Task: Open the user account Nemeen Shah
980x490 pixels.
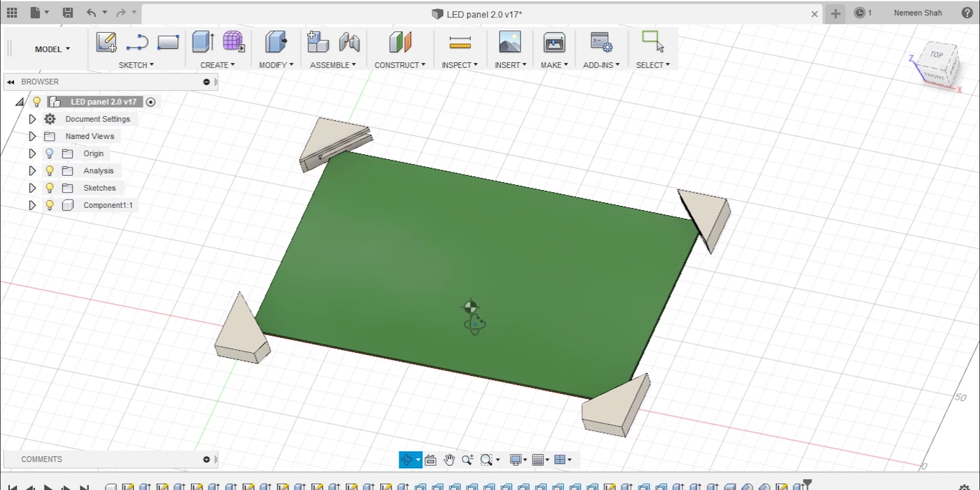Action: point(918,13)
